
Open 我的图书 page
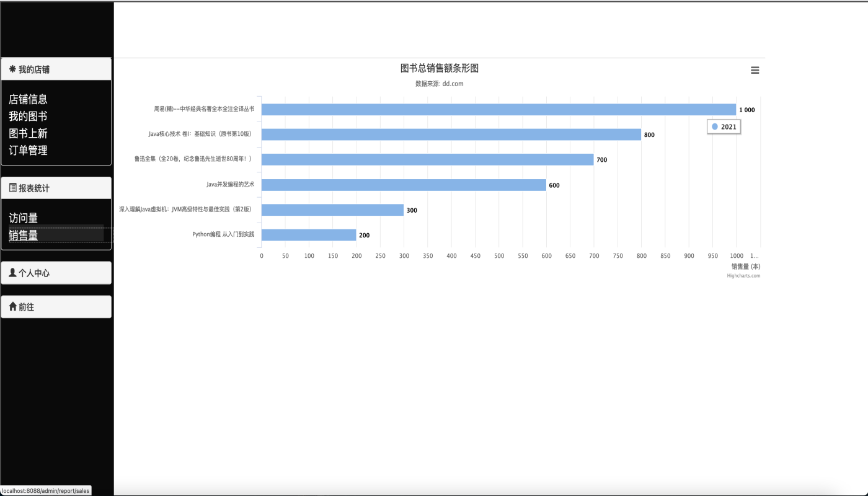pyautogui.click(x=28, y=116)
